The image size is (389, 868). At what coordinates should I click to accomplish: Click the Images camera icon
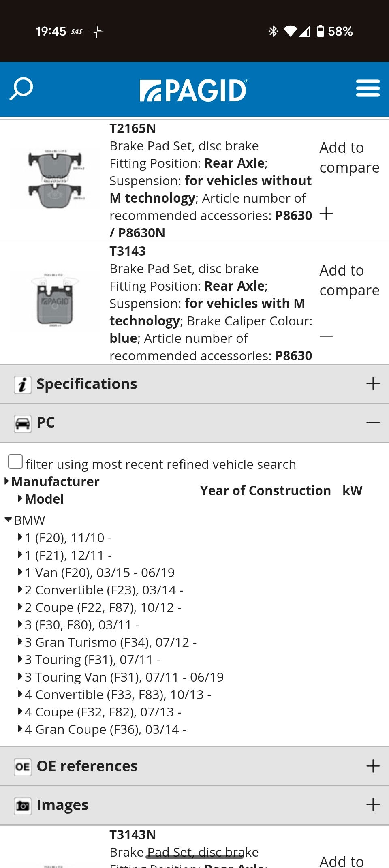pyautogui.click(x=23, y=806)
